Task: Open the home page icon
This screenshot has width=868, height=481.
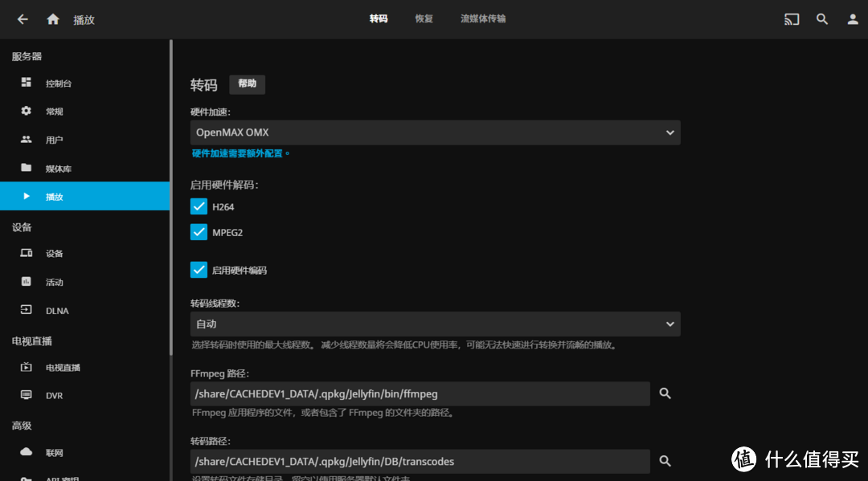Action: (x=52, y=19)
